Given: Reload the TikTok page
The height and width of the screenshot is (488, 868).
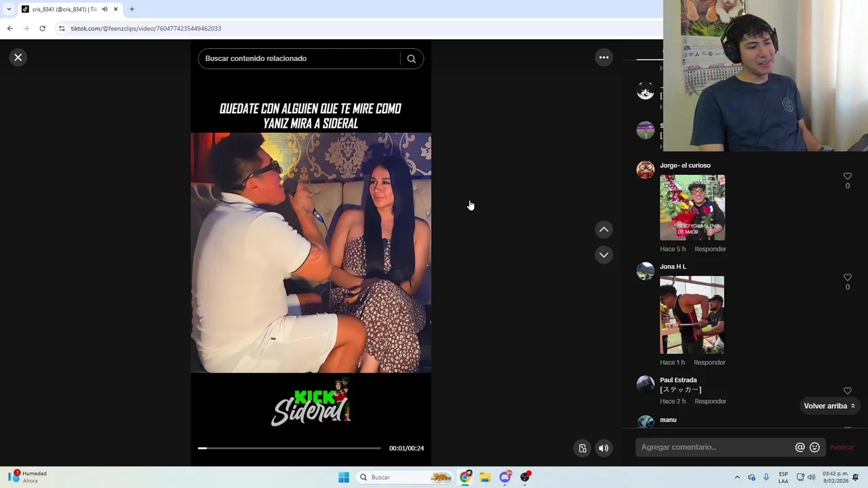Looking at the screenshot, I should 42,28.
